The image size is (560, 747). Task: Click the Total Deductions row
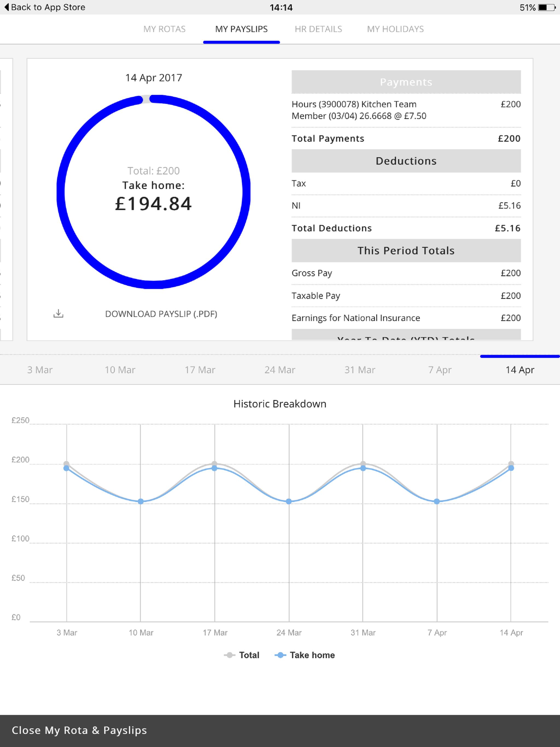(406, 228)
